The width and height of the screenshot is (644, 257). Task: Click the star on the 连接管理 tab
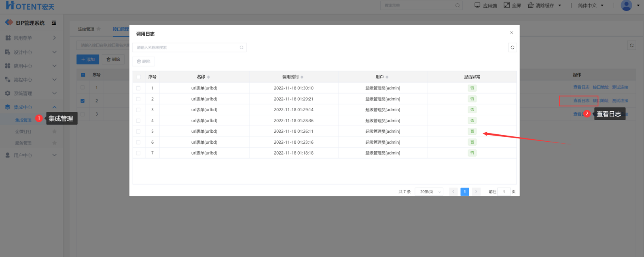click(x=99, y=29)
